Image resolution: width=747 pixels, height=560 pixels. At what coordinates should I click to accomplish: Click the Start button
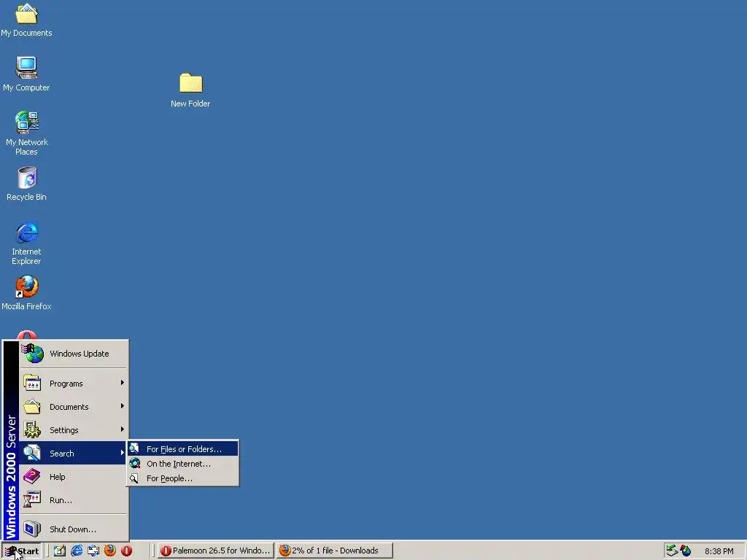(x=22, y=551)
